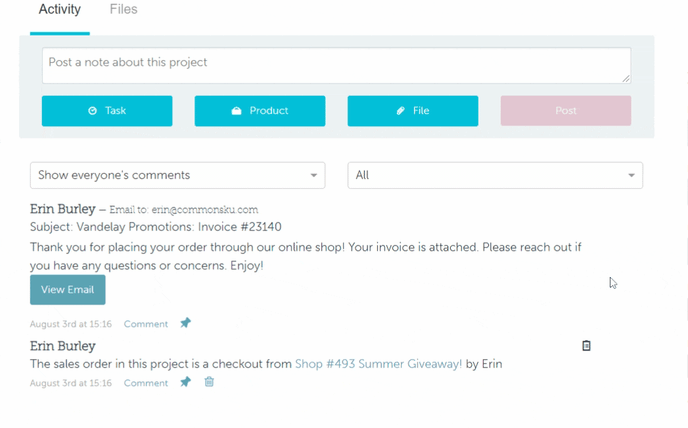Image resolution: width=688 pixels, height=428 pixels.
Task: Attach a Product to the note
Action: click(x=260, y=111)
